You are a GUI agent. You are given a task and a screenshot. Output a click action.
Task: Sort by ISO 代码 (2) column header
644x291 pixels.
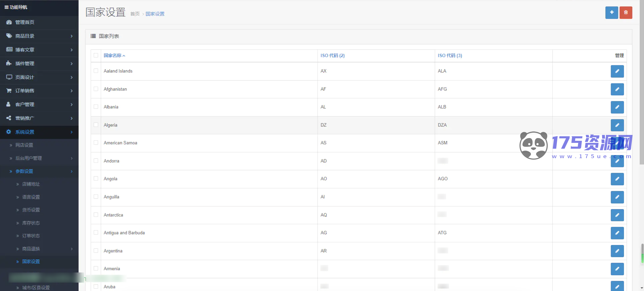(333, 55)
